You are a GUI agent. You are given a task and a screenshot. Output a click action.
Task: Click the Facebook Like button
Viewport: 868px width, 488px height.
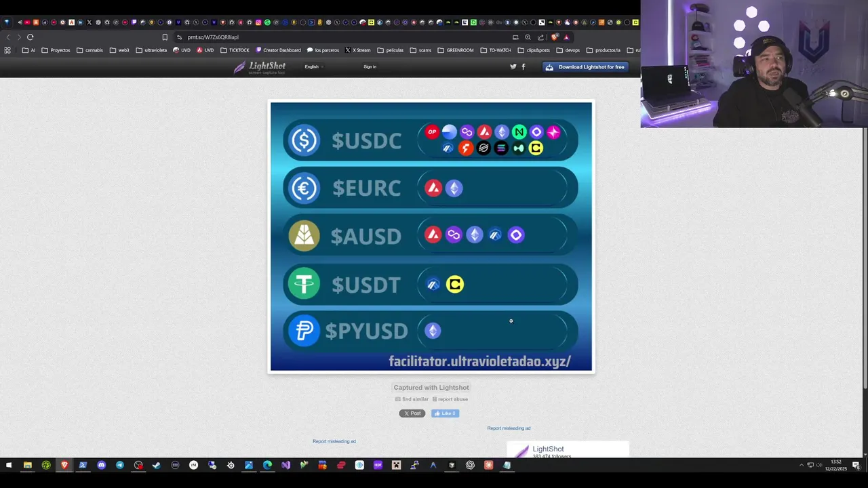point(445,413)
